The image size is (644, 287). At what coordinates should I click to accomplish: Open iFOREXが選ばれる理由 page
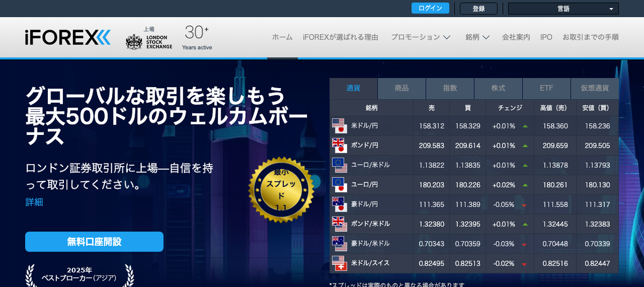coord(340,37)
